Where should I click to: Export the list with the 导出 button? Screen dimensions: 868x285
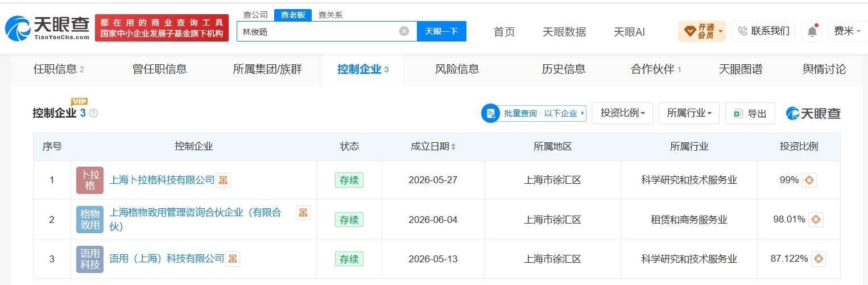tap(750, 113)
